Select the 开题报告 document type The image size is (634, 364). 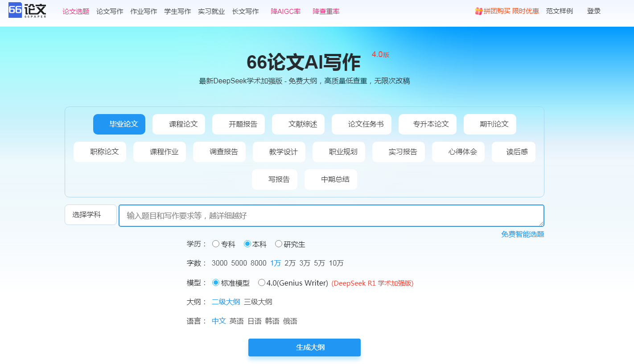[239, 124]
